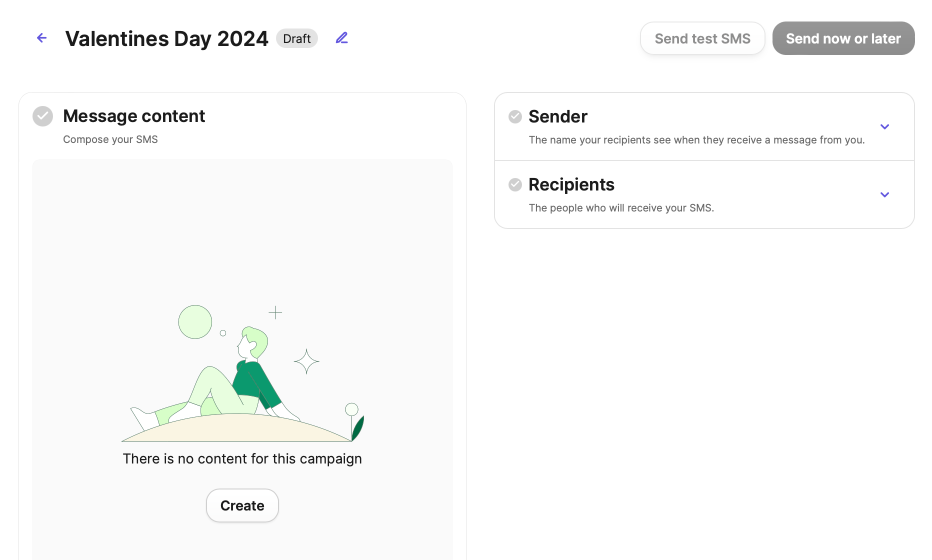Click the checkmark icon next to Sender

[x=515, y=116]
